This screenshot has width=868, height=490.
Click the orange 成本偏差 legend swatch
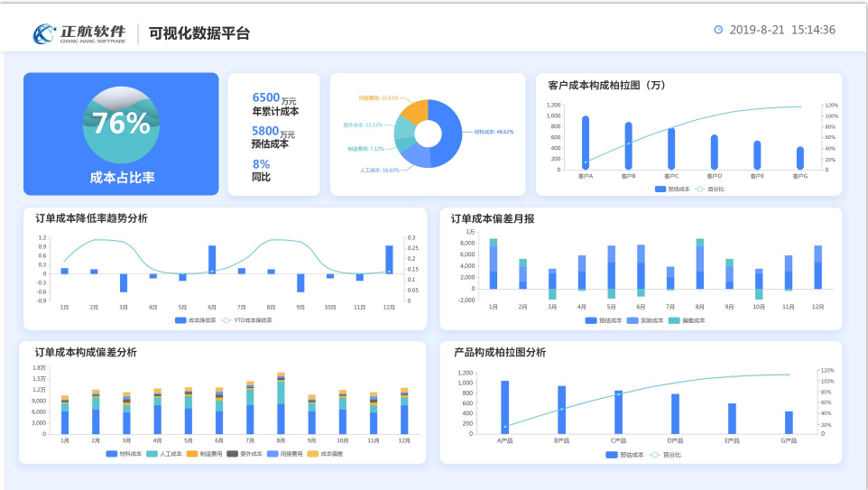[313, 453]
